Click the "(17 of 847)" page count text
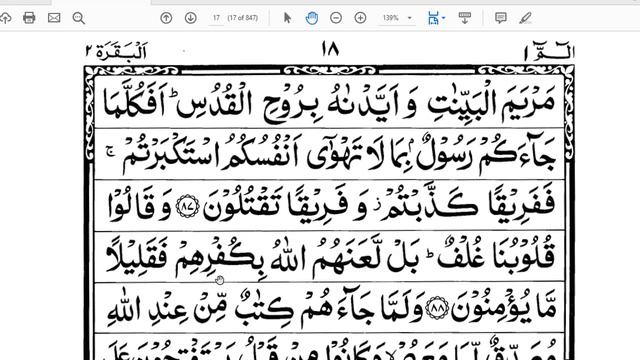 pos(243,18)
